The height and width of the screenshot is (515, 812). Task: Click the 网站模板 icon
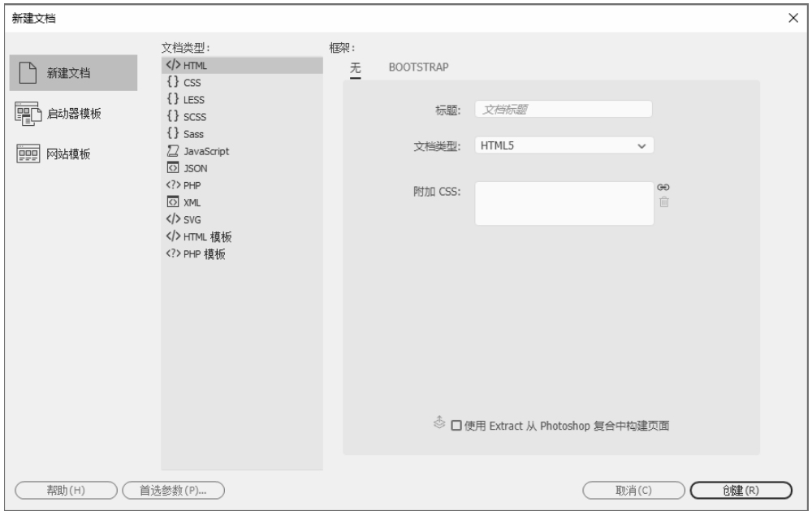28,154
